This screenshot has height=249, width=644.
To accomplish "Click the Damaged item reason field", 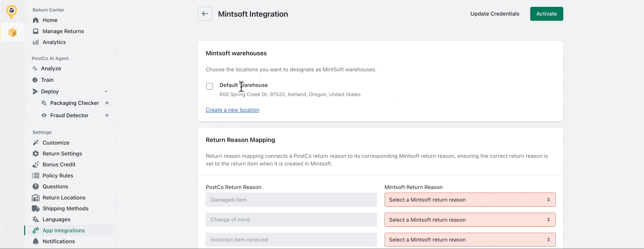I will click(x=291, y=200).
